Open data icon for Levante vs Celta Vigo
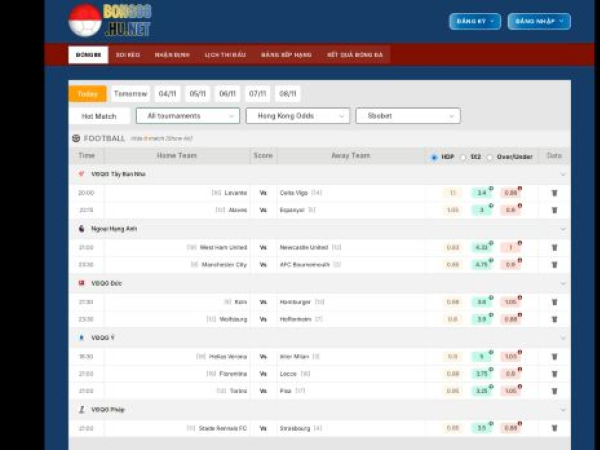This screenshot has height=450, width=600. pyautogui.click(x=554, y=192)
